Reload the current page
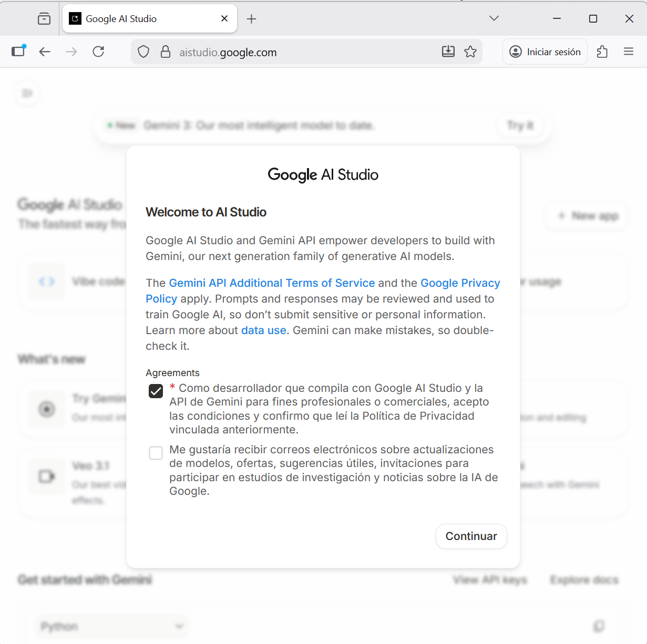Image resolution: width=647 pixels, height=644 pixels. click(x=98, y=51)
